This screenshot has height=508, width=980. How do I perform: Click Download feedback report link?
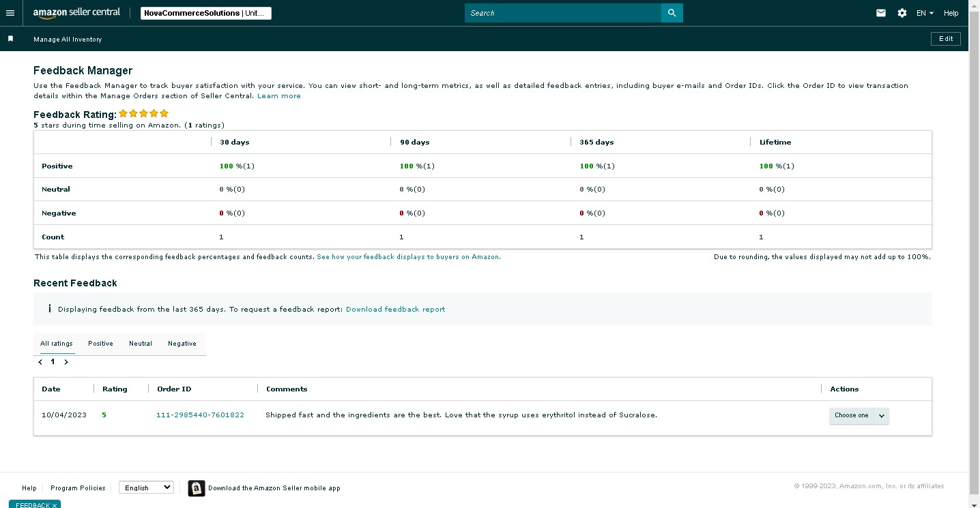(396, 310)
